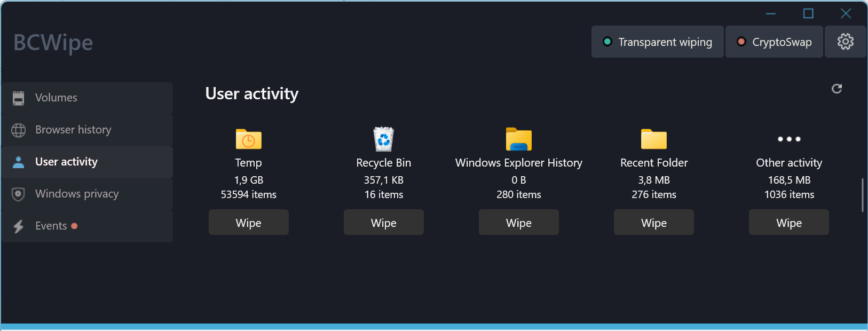Wipe the Recycle Bin
This screenshot has height=331, width=868.
click(x=384, y=222)
